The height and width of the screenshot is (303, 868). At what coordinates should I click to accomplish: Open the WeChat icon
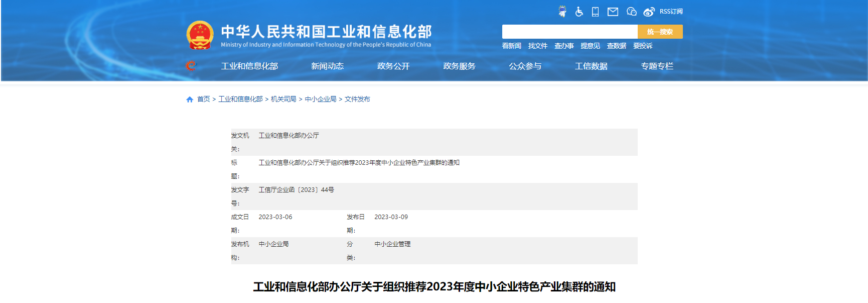[x=631, y=12]
